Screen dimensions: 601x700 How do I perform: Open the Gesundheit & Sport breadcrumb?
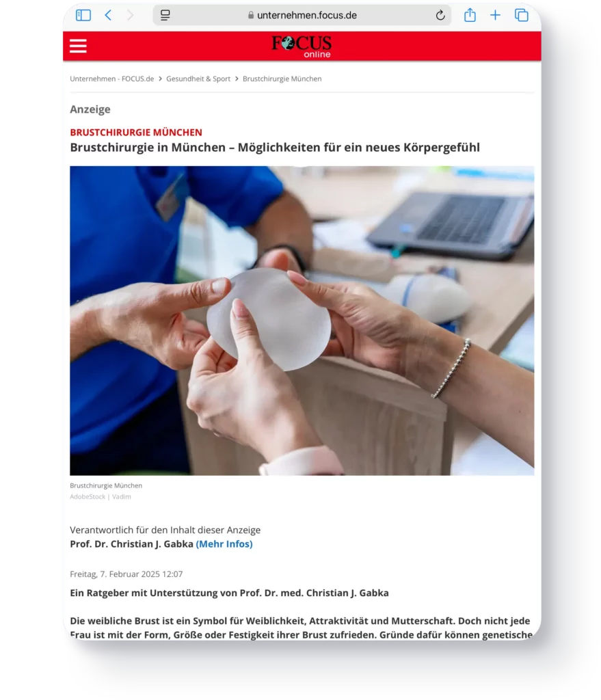pyautogui.click(x=198, y=79)
